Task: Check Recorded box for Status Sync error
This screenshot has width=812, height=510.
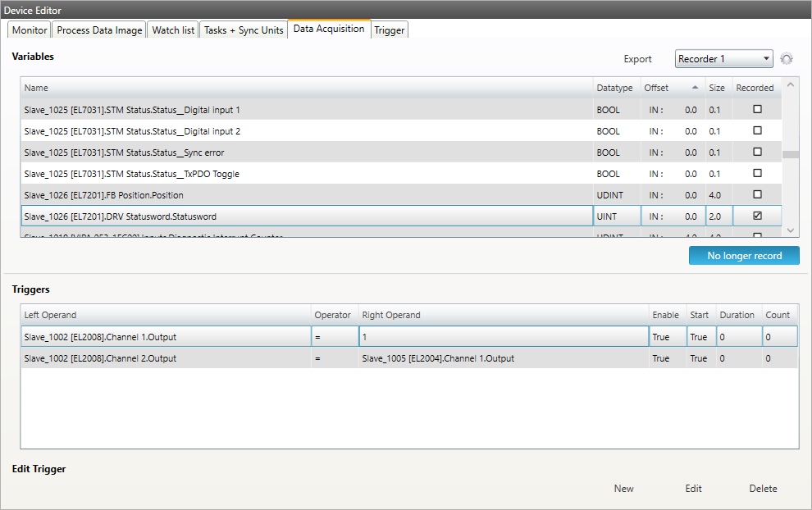Action: tap(757, 153)
